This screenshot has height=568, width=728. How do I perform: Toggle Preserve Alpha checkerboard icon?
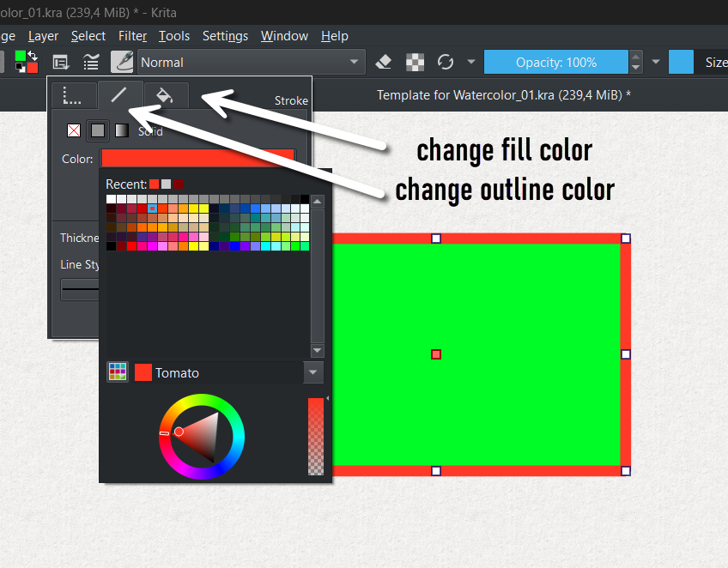[x=415, y=62]
